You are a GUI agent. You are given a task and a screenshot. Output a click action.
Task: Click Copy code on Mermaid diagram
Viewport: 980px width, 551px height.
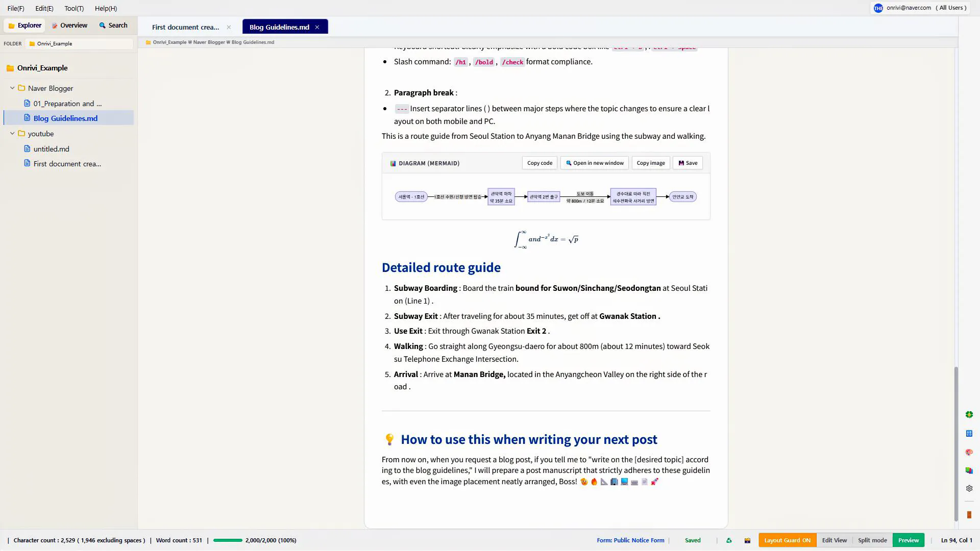coord(540,163)
